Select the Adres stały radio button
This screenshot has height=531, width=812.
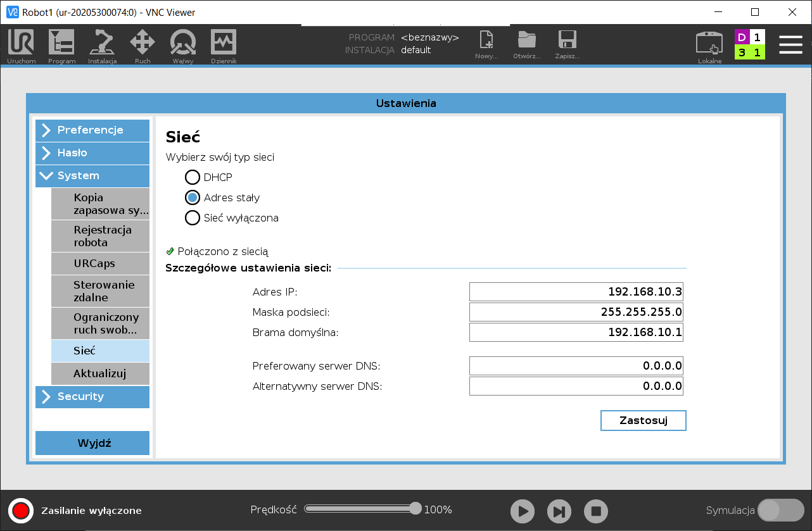coord(193,197)
